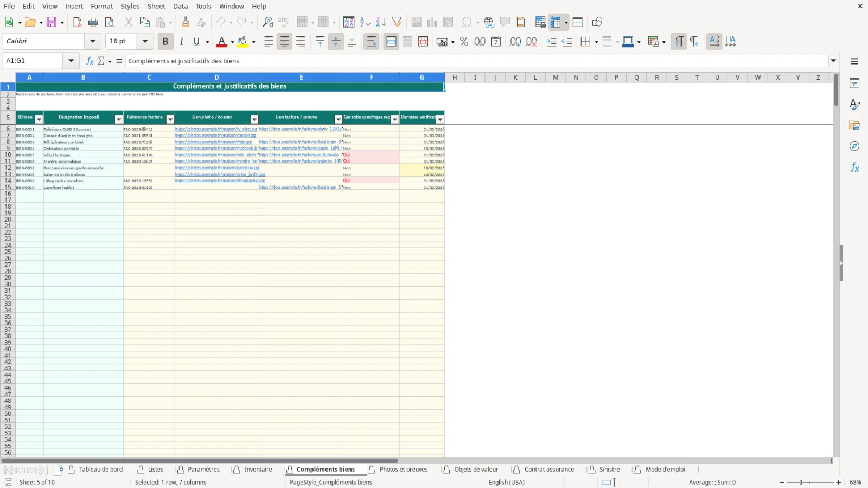The height and width of the screenshot is (488, 868).
Task: Switch to the Inventaire sheet tab
Action: (258, 470)
